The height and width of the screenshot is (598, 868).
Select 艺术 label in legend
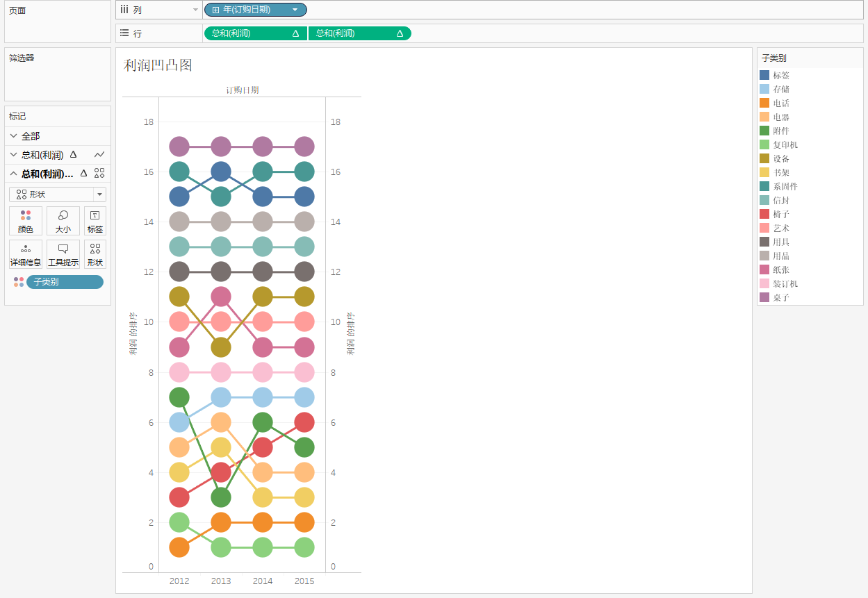[x=781, y=228]
